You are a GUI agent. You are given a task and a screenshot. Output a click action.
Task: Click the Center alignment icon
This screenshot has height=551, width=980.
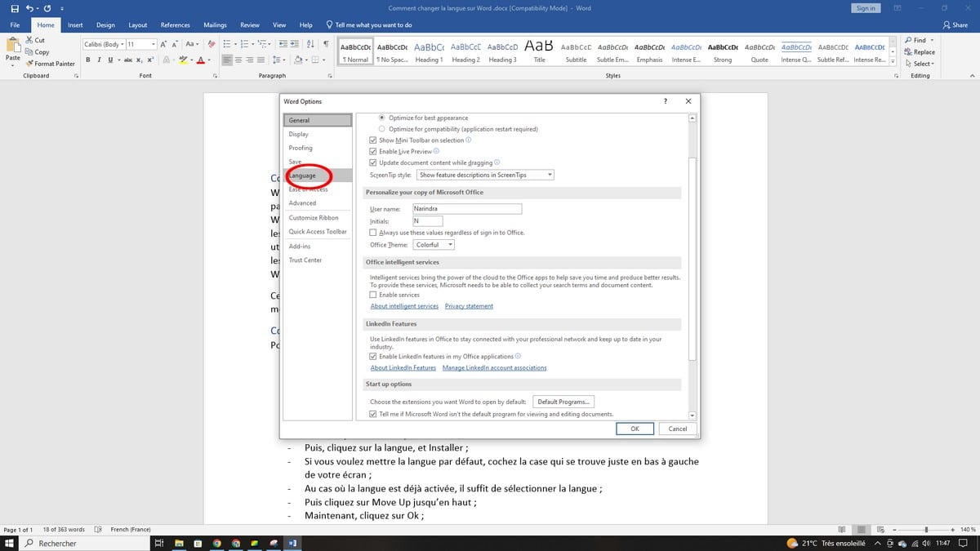pos(238,60)
